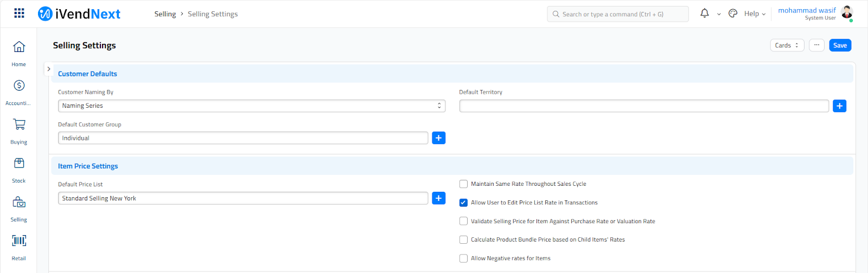Open the theme palette icon
The width and height of the screenshot is (868, 273).
(733, 14)
